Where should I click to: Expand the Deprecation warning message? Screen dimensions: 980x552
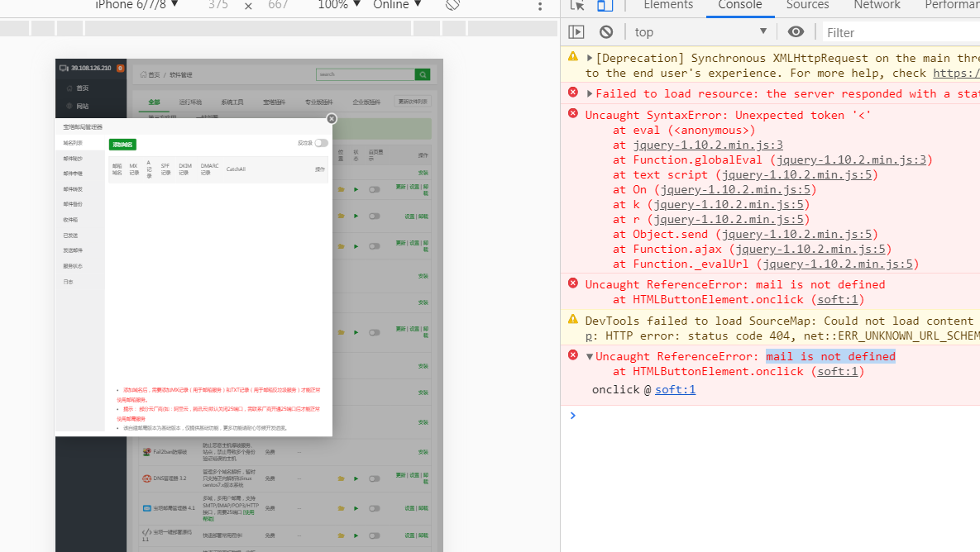click(590, 59)
